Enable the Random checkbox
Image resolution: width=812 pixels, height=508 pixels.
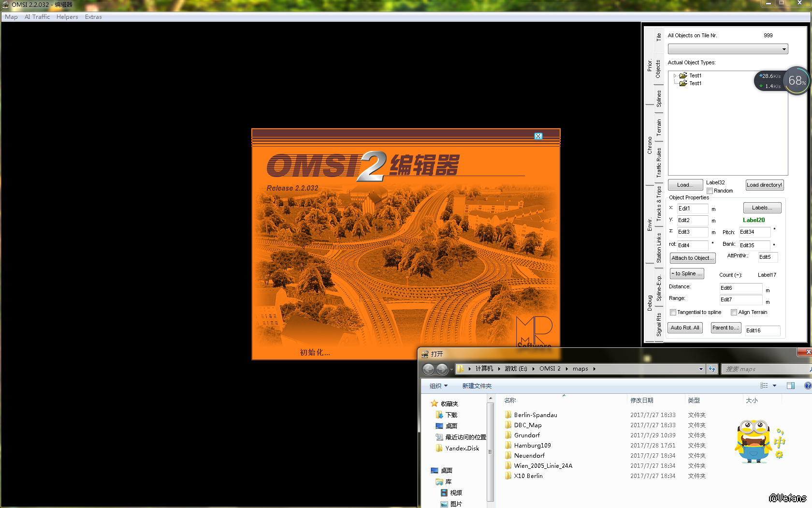[710, 191]
